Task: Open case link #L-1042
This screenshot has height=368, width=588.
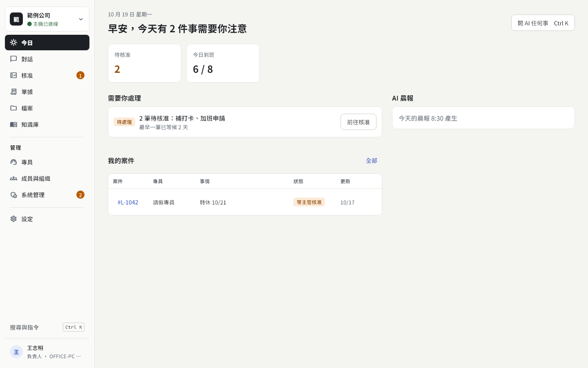Action: coord(128,202)
